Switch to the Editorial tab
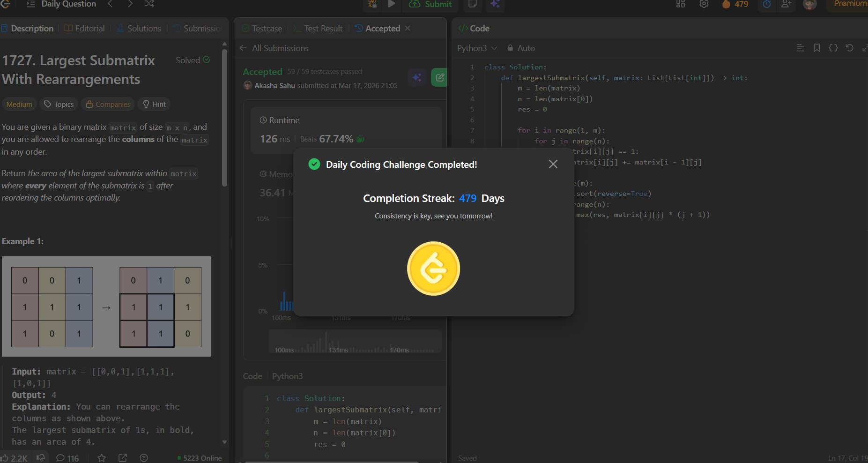The width and height of the screenshot is (868, 463). (84, 29)
